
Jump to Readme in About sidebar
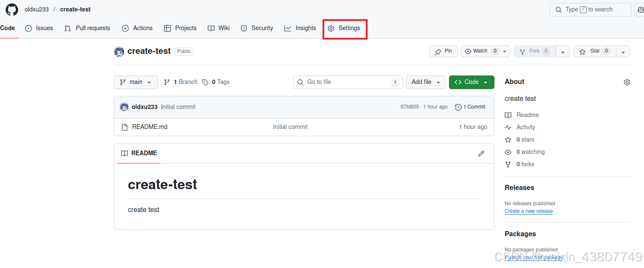(x=522, y=115)
